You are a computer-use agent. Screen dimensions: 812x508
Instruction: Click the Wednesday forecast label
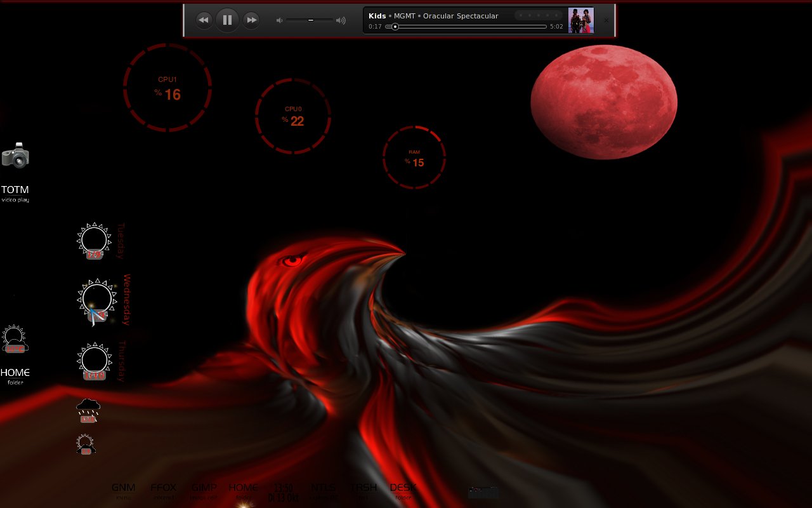pyautogui.click(x=127, y=300)
